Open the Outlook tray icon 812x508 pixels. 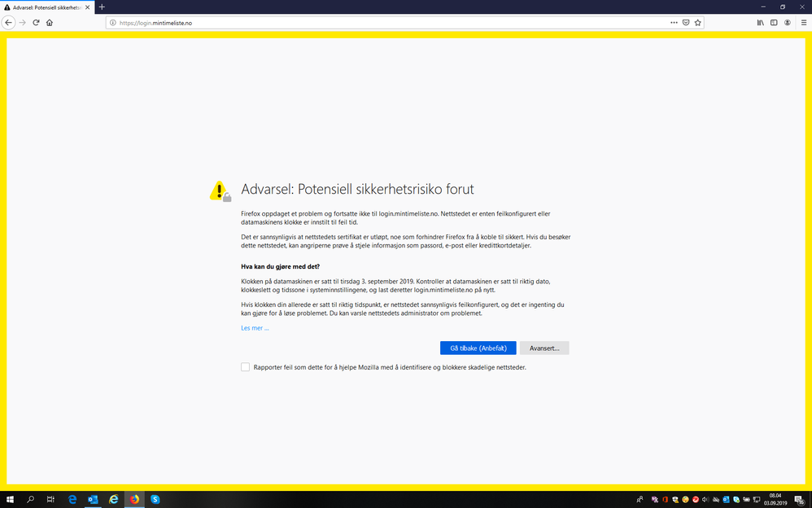pos(726,499)
